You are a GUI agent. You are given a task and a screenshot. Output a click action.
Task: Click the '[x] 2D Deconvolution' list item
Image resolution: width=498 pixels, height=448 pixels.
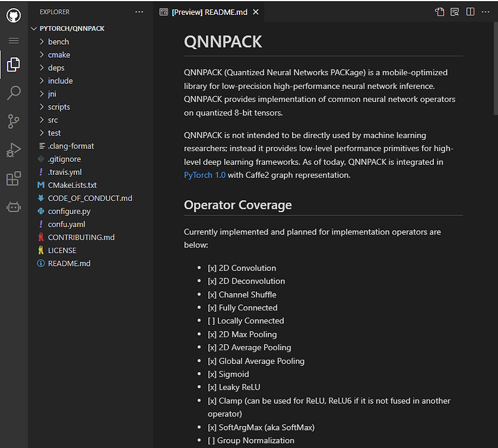tap(246, 281)
